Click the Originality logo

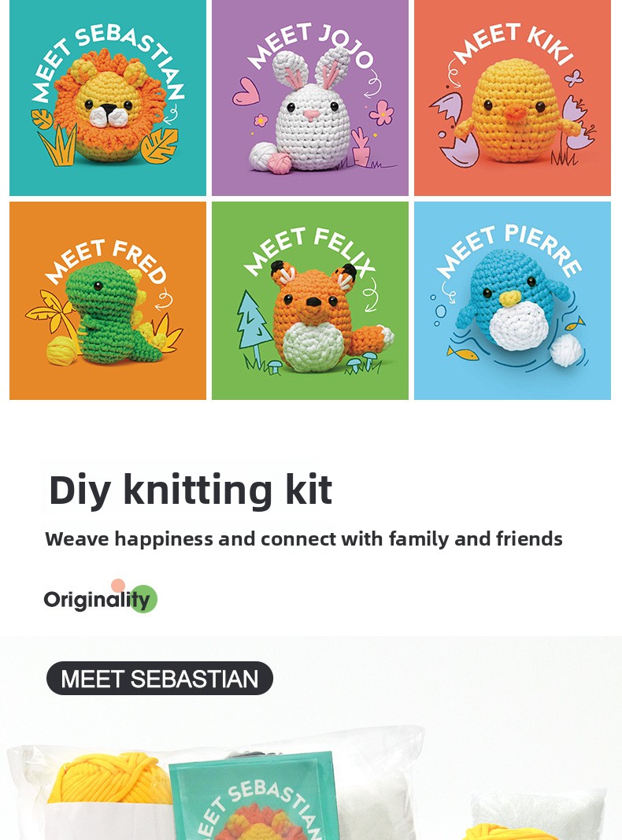click(x=101, y=597)
